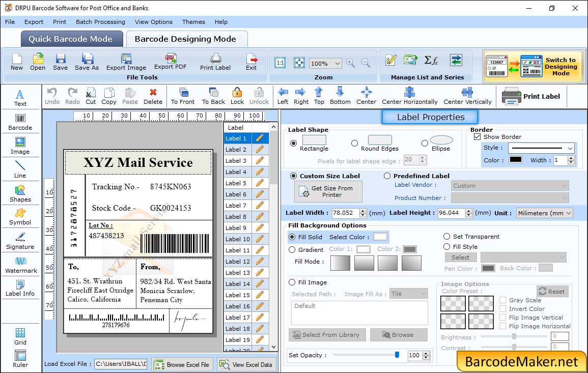Fit label to window zoom icon
The height and width of the screenshot is (373, 588).
299,63
